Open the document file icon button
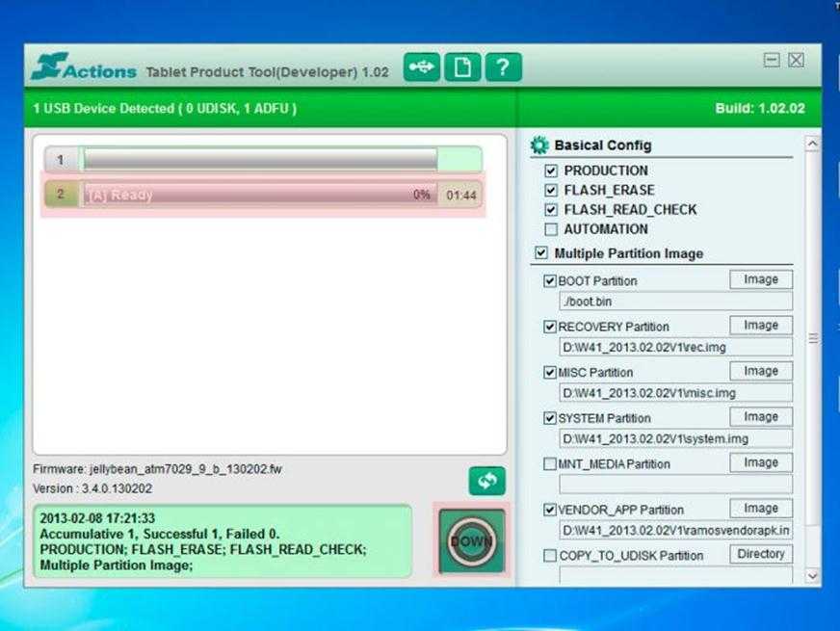This screenshot has height=631, width=840. click(462, 67)
